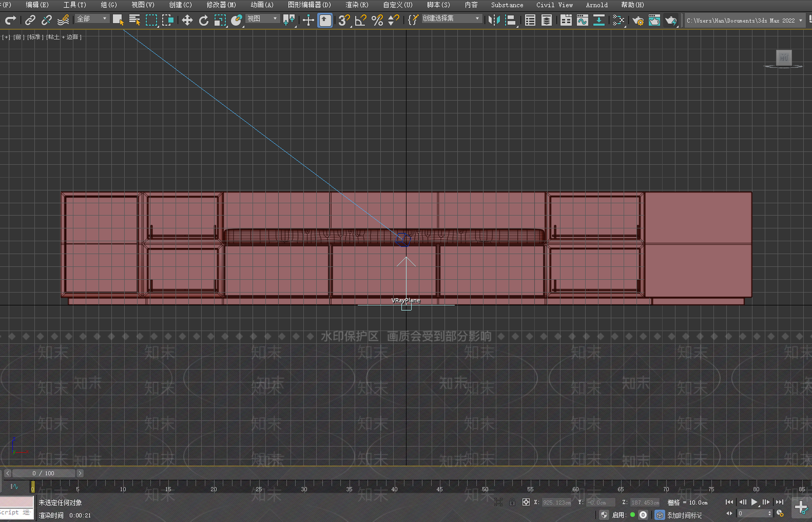The height and width of the screenshot is (522, 812).
Task: Open the Schematic View icon
Action: coord(599,20)
